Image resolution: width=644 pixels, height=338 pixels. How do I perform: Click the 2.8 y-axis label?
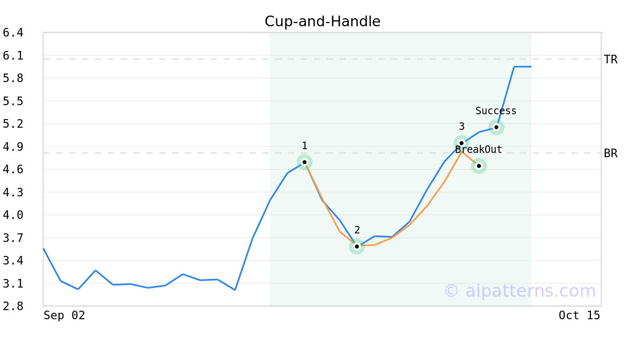[13, 306]
